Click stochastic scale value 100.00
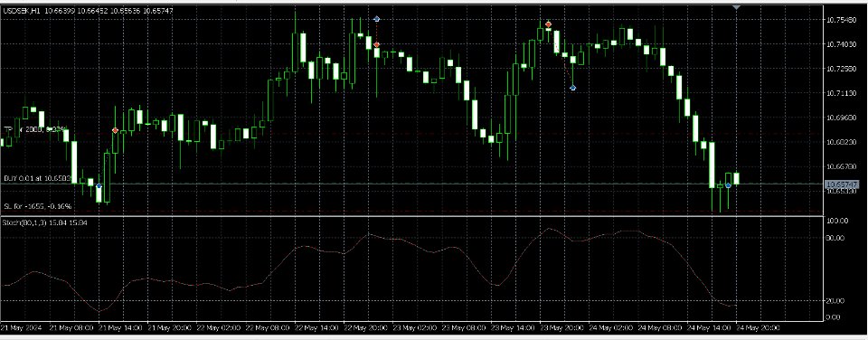The width and height of the screenshot is (868, 340). (x=837, y=221)
